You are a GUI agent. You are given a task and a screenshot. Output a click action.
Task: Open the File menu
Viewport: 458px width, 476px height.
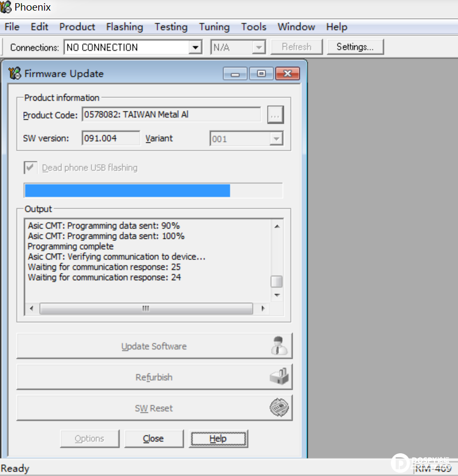(12, 26)
